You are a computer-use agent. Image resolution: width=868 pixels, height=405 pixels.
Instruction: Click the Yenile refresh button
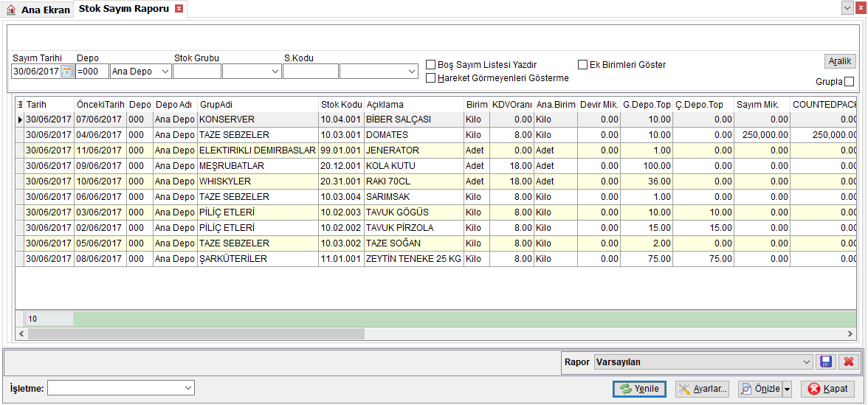639,389
